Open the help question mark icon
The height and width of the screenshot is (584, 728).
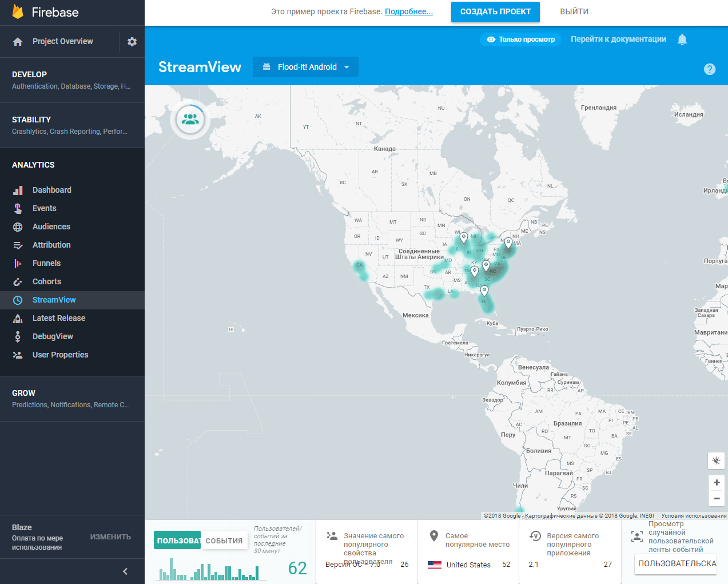[710, 69]
